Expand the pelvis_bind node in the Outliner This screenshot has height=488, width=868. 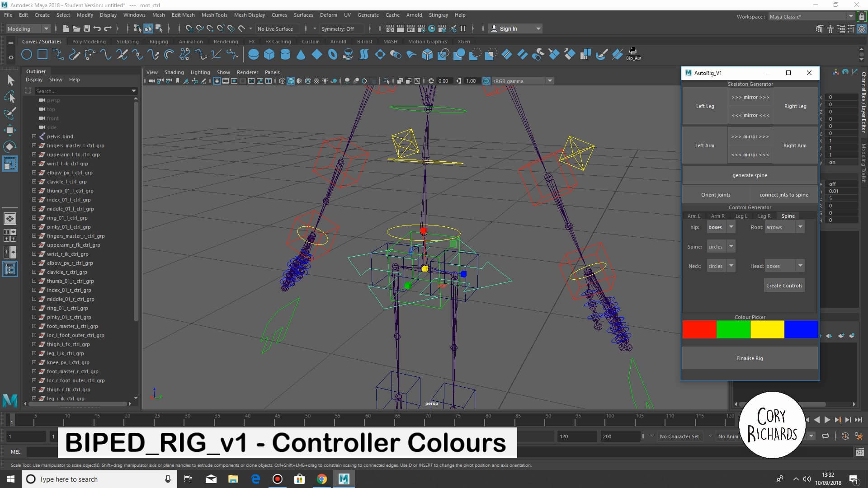pos(33,136)
